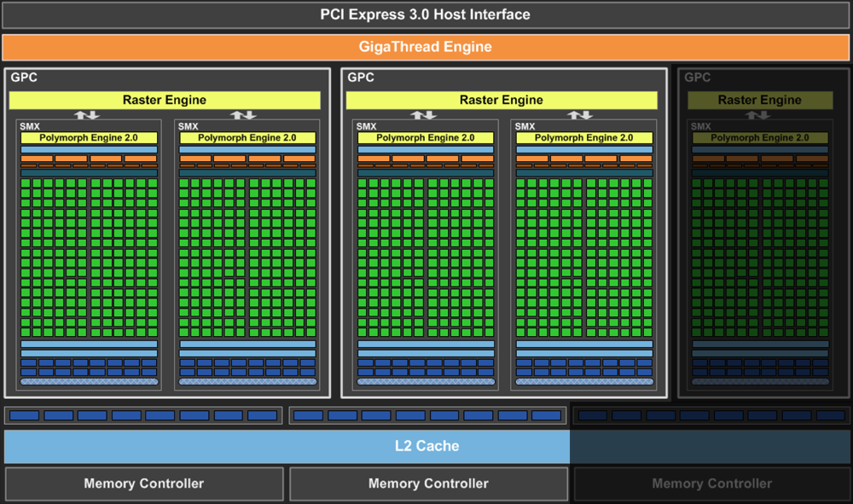853x504 pixels.
Task: Select Polymorph Engine 2.0 in left GPC's second SMX
Action: [x=247, y=137]
